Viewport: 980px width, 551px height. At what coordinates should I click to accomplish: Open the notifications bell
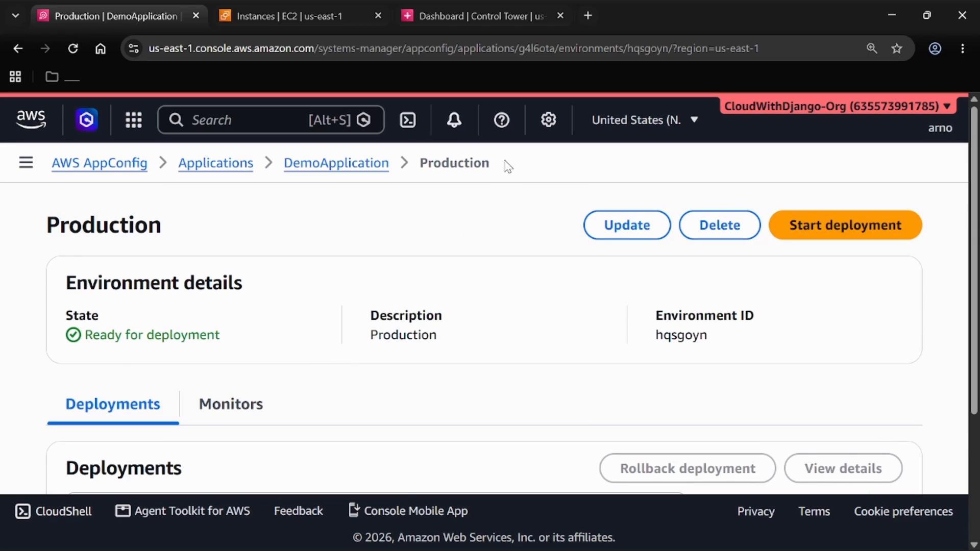[x=454, y=120]
